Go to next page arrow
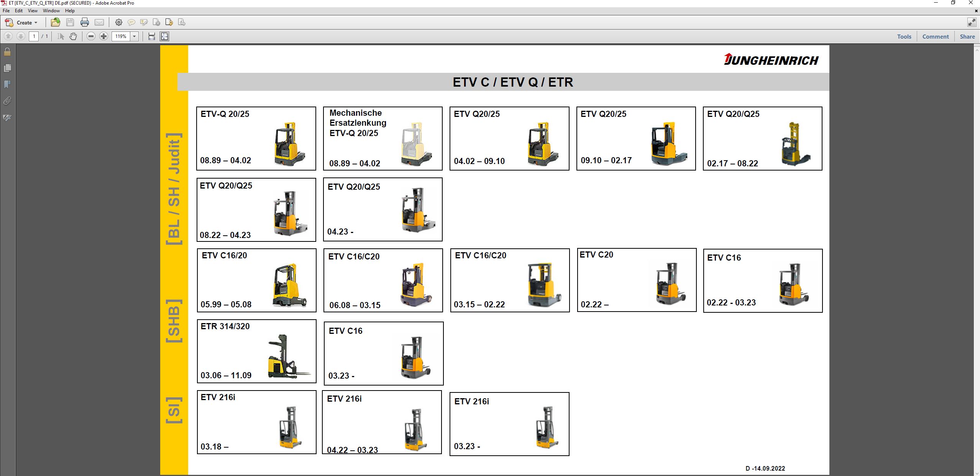Viewport: 980px width, 476px height. [21, 36]
